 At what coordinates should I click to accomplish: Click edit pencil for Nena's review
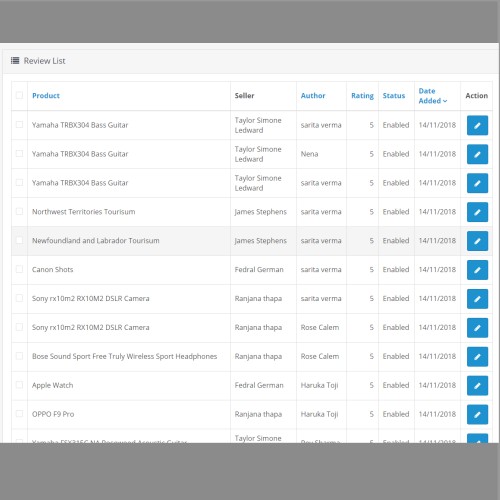(x=477, y=154)
